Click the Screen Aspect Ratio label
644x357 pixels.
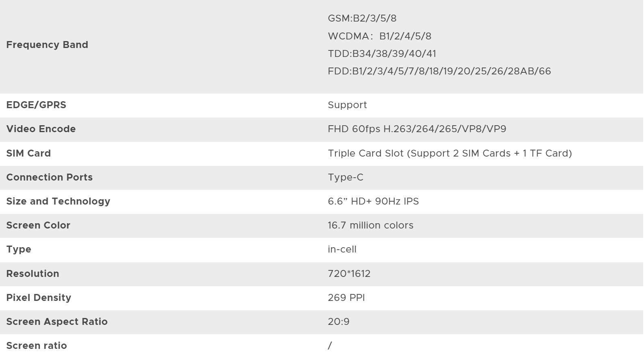(x=57, y=322)
